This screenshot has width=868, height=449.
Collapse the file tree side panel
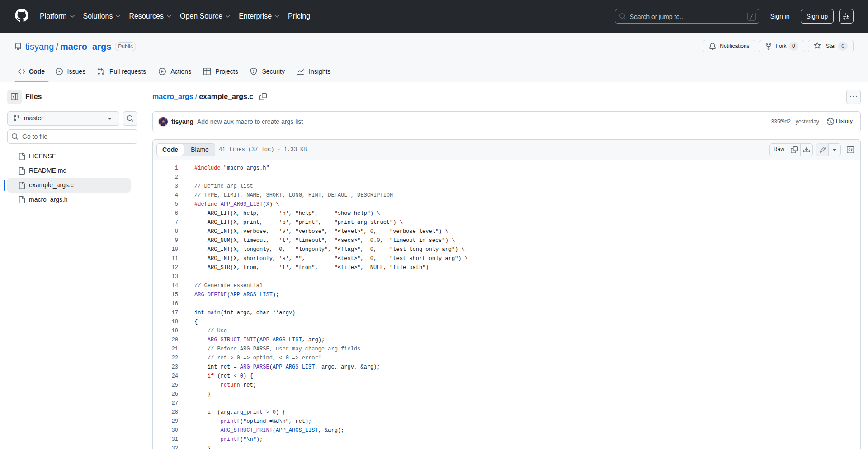tap(14, 97)
